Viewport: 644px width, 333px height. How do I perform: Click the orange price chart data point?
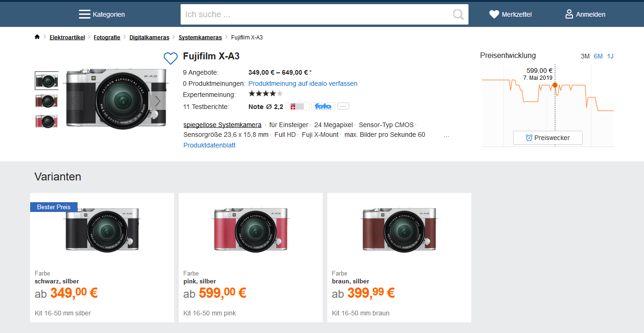[555, 85]
